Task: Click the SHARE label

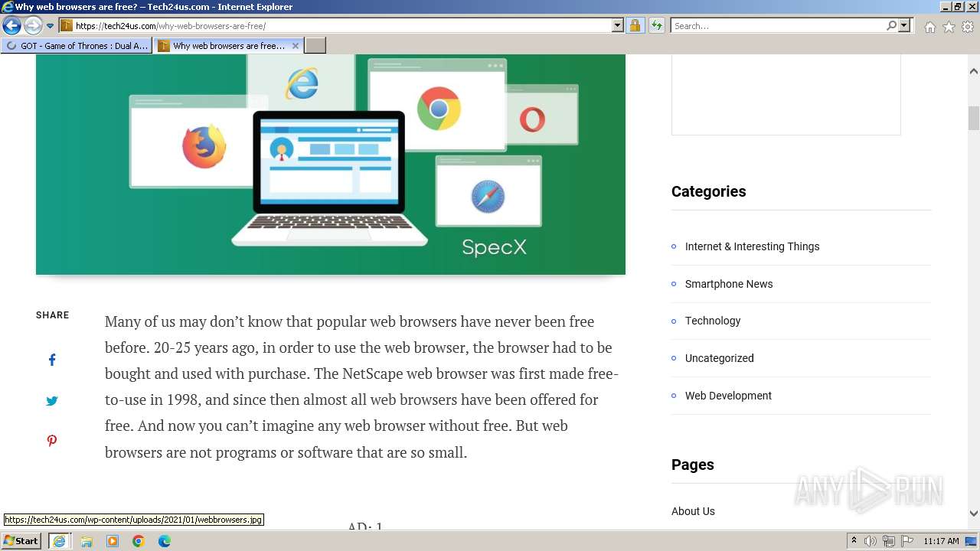Action: coord(53,315)
